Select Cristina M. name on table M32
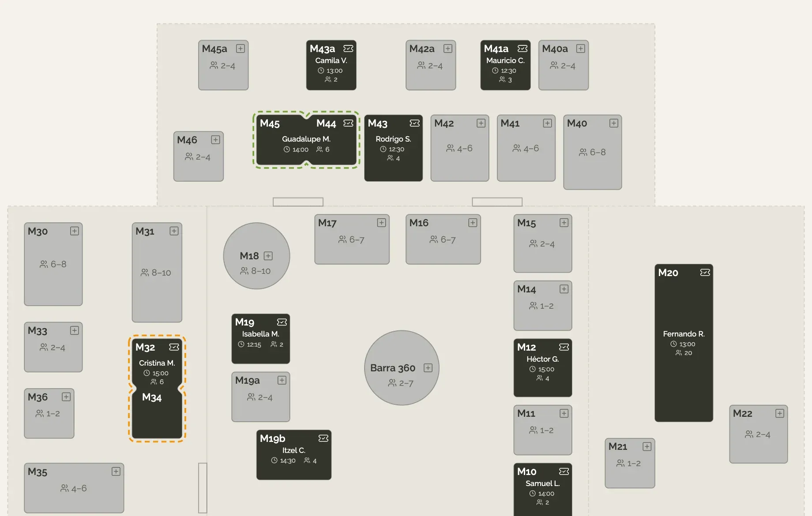Viewport: 812px width, 516px height. [157, 363]
